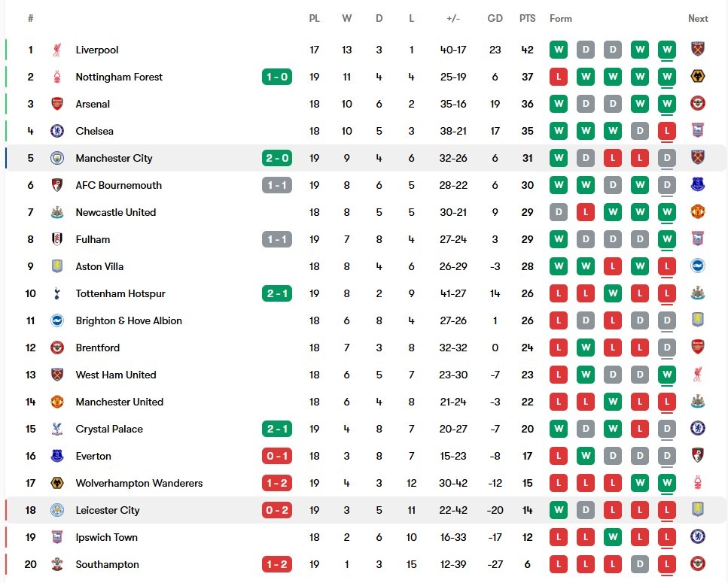Open the Southampton club badge
This screenshot has width=728, height=583.
pos(56,564)
